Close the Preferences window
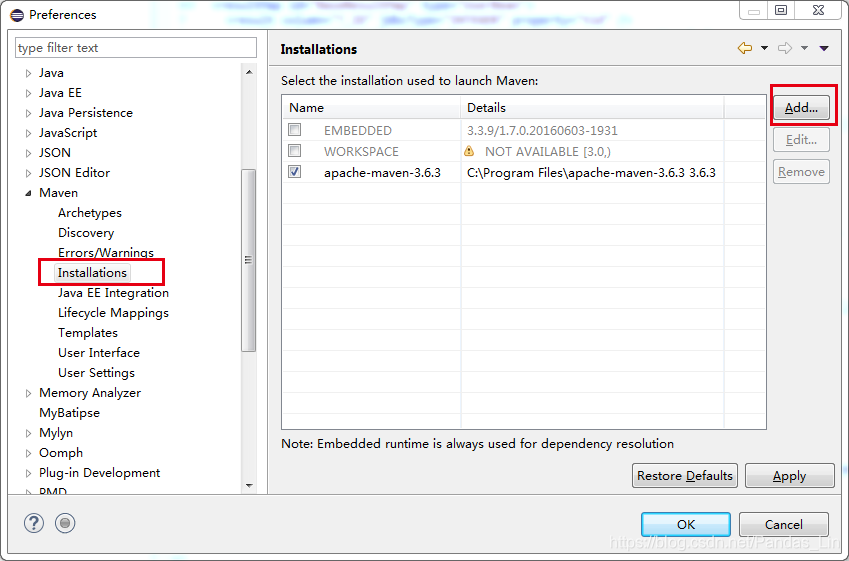Image resolution: width=849 pixels, height=561 pixels. 819,10
